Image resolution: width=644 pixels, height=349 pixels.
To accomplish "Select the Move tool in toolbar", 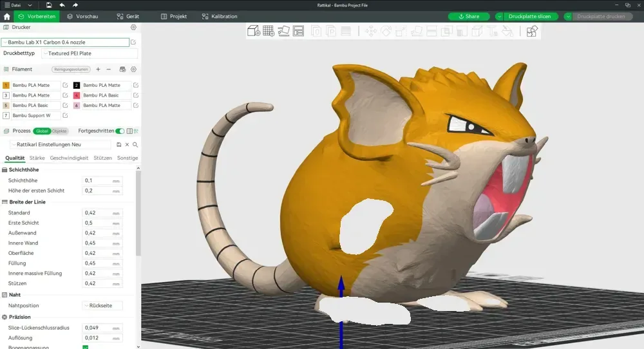I will 371,31.
